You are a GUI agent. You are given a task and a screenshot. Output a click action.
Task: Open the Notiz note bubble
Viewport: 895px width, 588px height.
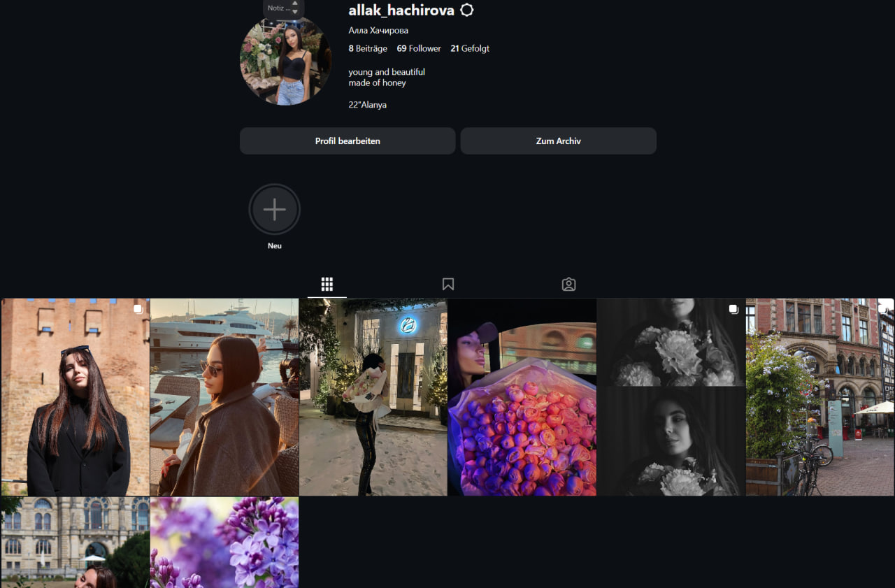[282, 8]
